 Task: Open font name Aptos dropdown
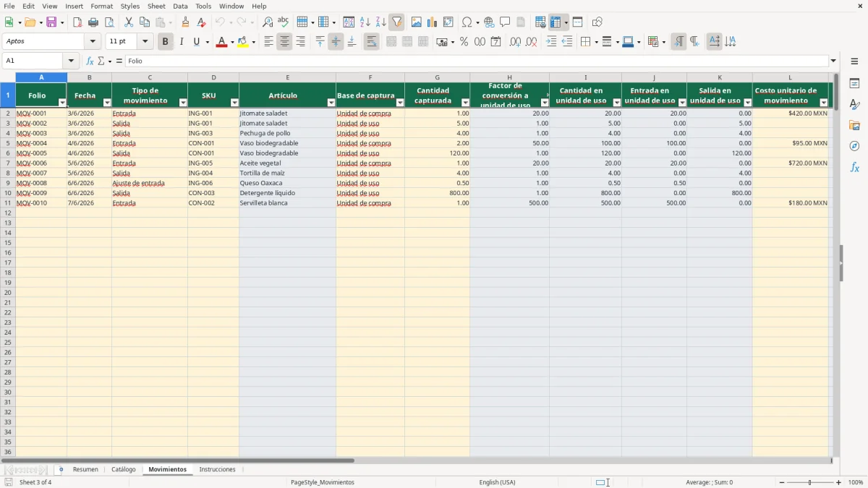coord(93,42)
